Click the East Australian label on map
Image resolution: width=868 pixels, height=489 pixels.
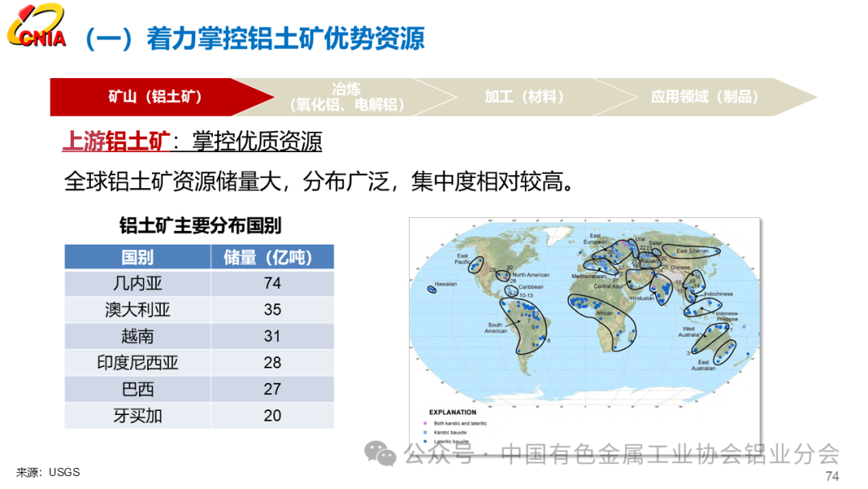click(703, 365)
